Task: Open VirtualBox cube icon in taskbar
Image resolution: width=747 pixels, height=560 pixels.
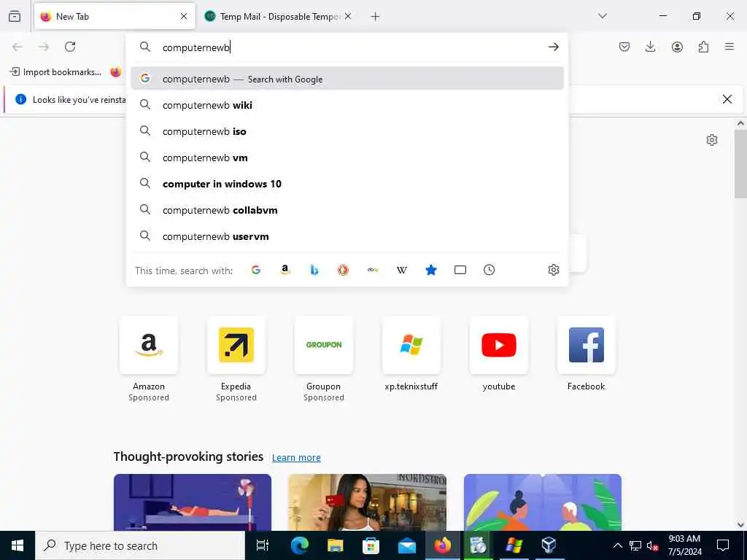Action: tap(549, 545)
